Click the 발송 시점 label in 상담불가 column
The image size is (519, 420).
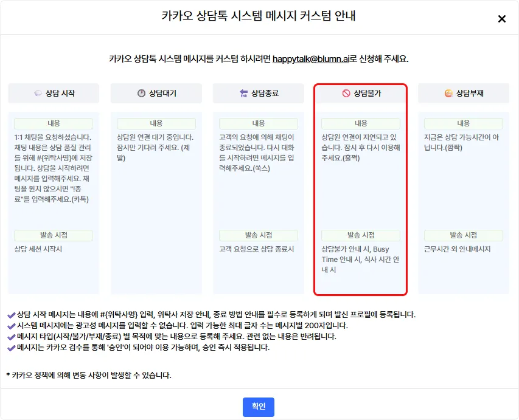(361, 235)
